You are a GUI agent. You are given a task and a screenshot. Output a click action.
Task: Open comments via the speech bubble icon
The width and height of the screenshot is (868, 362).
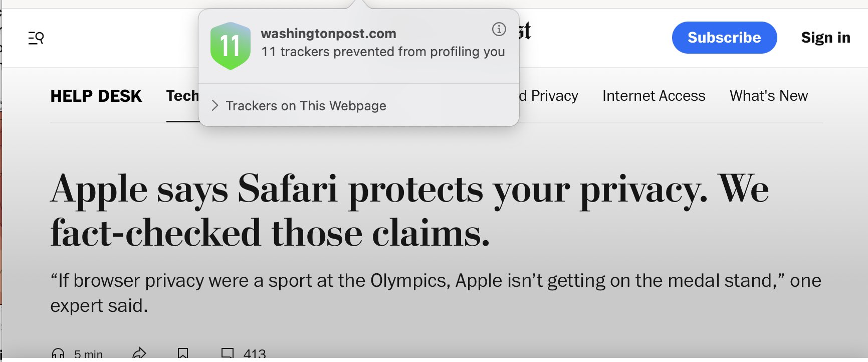(228, 353)
